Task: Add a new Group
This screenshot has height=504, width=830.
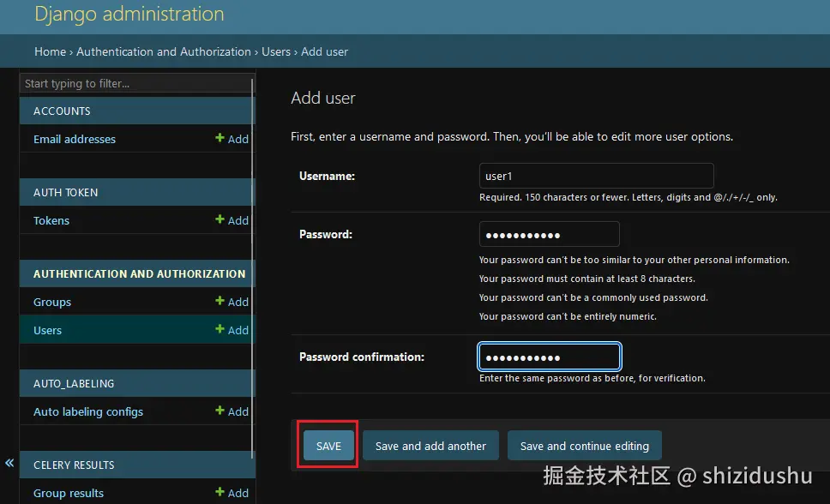Action: click(x=232, y=302)
